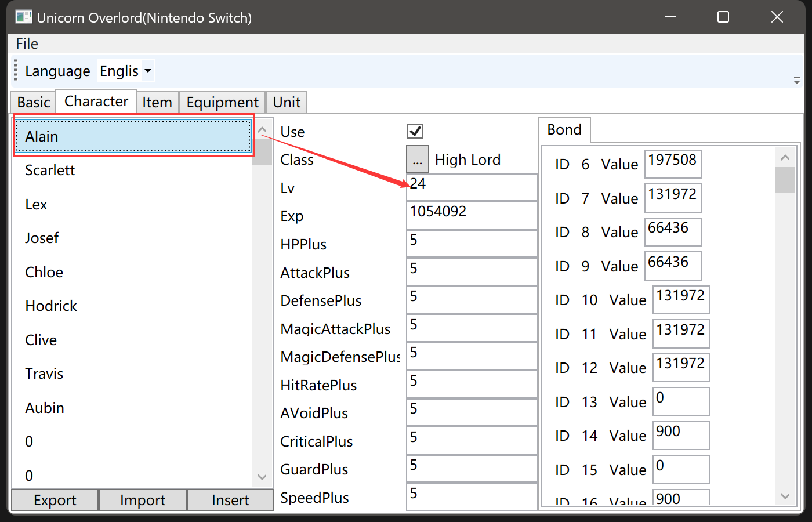Click the AVoidPlus input field
The width and height of the screenshot is (812, 522).
point(472,412)
